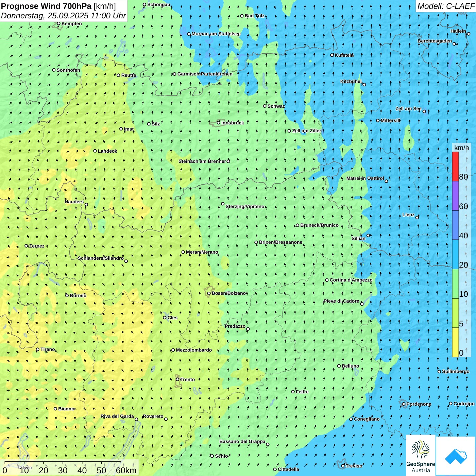Click the red 80 km/h legend color
This screenshot has width=476, height=476.
click(455, 166)
